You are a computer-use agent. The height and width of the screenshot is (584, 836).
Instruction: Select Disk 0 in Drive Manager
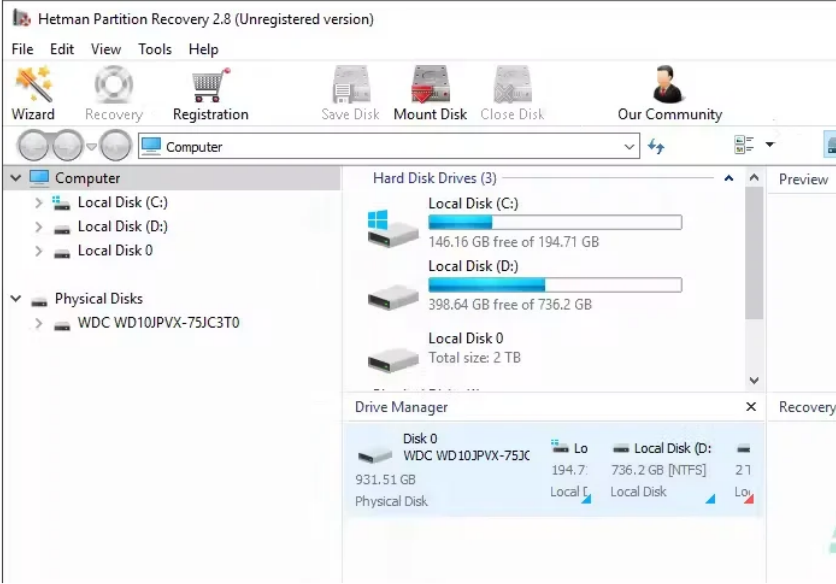click(x=443, y=469)
